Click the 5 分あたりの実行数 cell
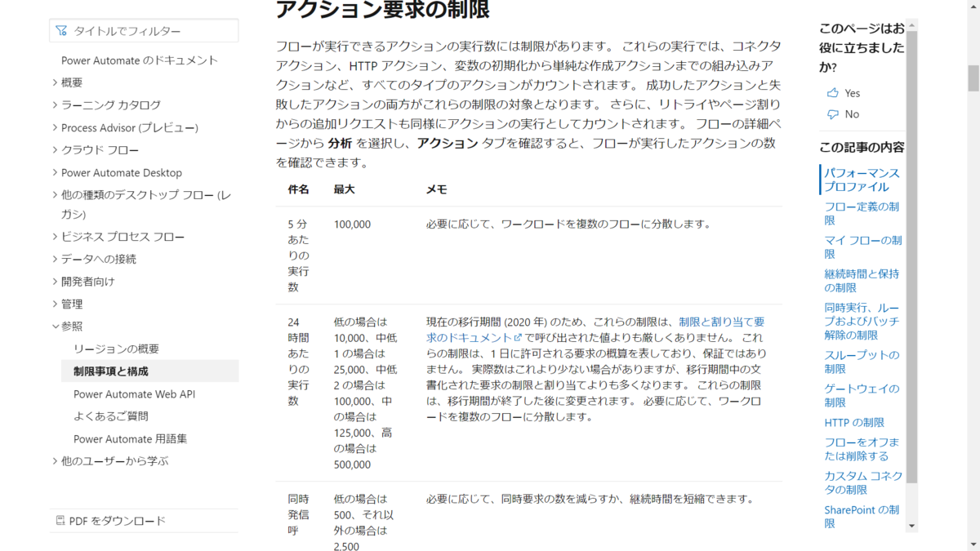Screen dimensions: 980x551 [298, 256]
